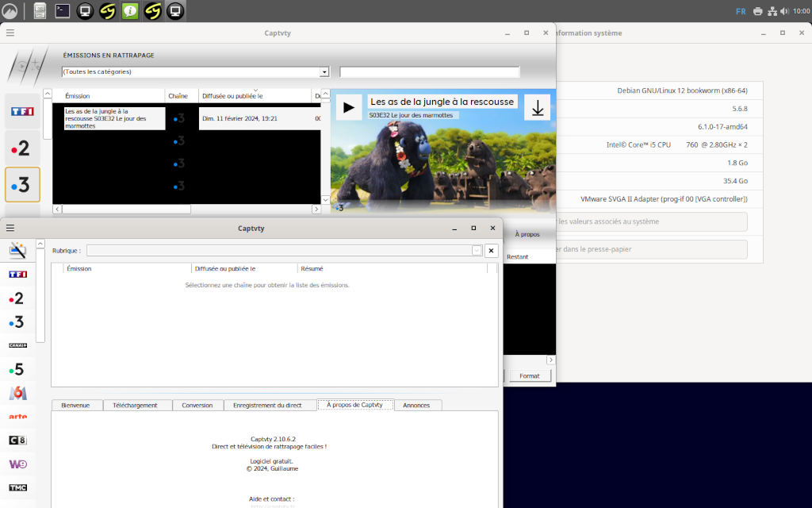Clear the Rubrique field with the X button
The width and height of the screenshot is (812, 508).
(x=491, y=249)
